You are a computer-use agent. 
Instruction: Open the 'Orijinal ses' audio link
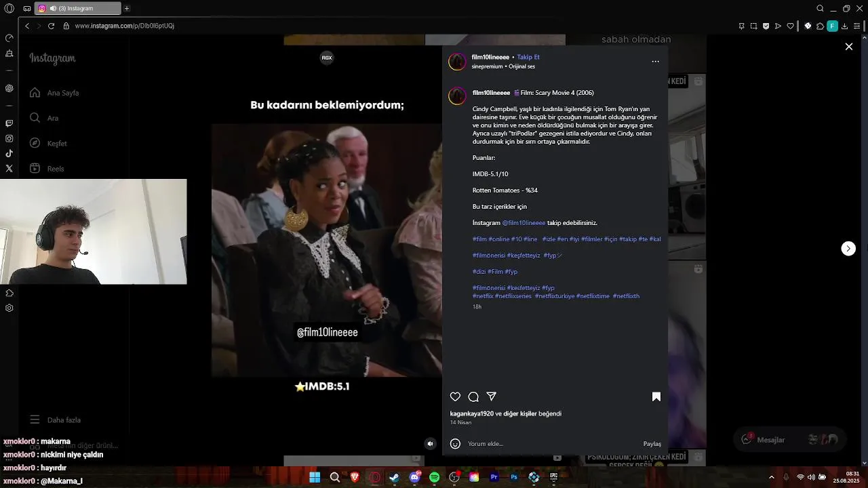[x=521, y=66]
